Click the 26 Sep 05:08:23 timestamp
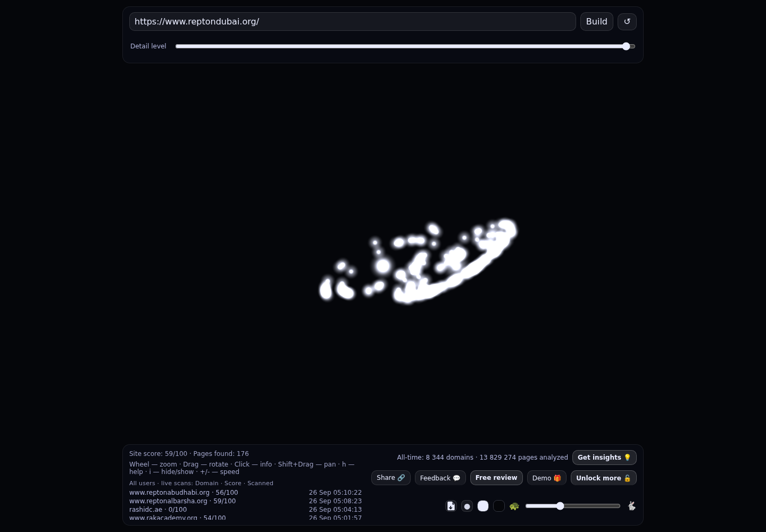Viewport: 766px width, 532px height. click(x=335, y=501)
